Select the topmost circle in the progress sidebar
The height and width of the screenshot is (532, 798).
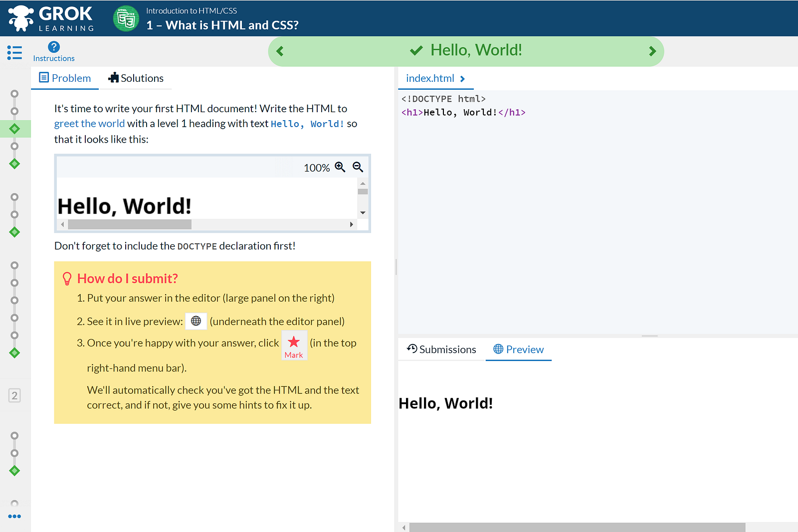14,94
